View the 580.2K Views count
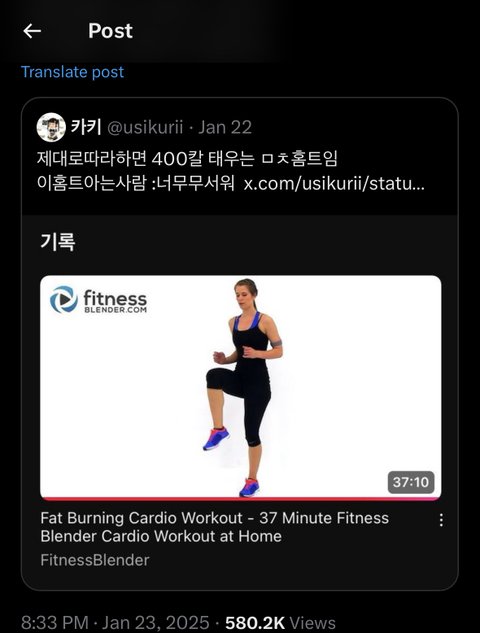The width and height of the screenshot is (480, 633). tap(280, 622)
